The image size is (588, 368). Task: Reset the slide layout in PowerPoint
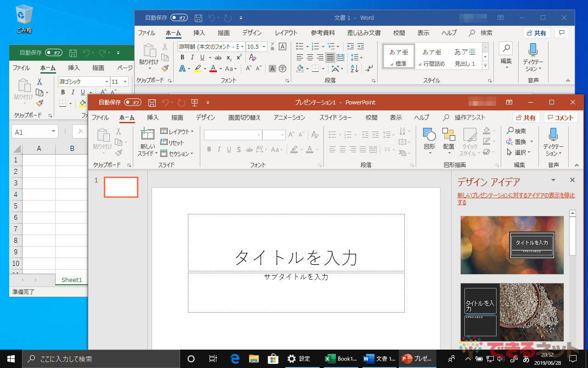pos(172,143)
